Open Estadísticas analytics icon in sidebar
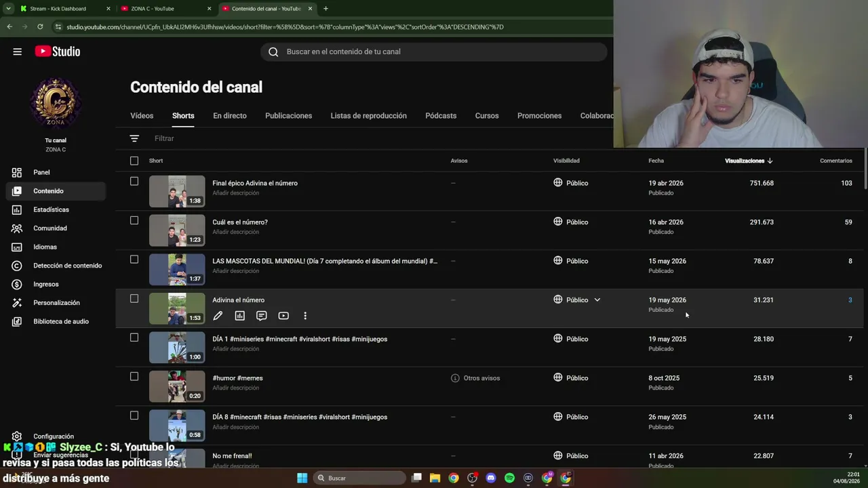Image resolution: width=868 pixels, height=488 pixels. (17, 209)
